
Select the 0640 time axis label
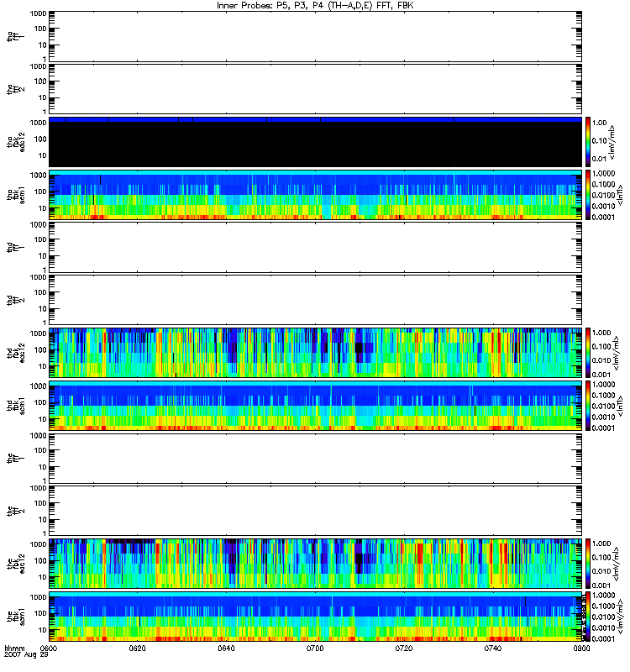226,648
